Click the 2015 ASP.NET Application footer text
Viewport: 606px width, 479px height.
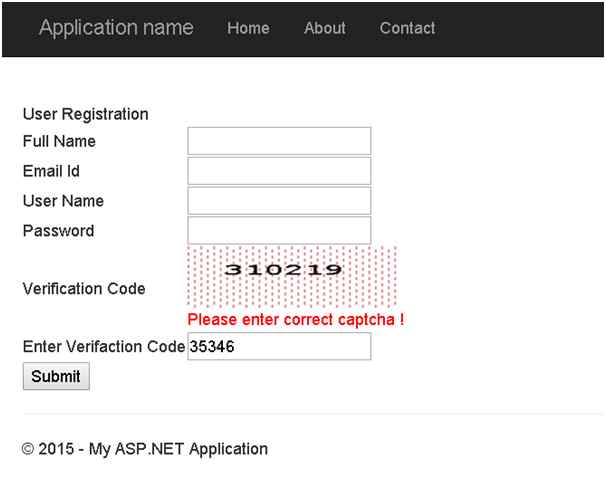coord(145,449)
